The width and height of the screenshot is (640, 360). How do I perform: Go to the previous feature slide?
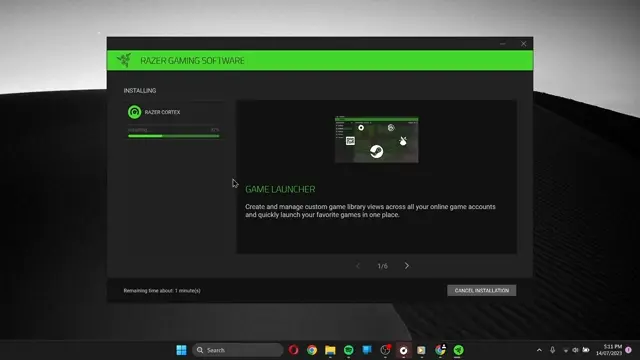[358, 266]
